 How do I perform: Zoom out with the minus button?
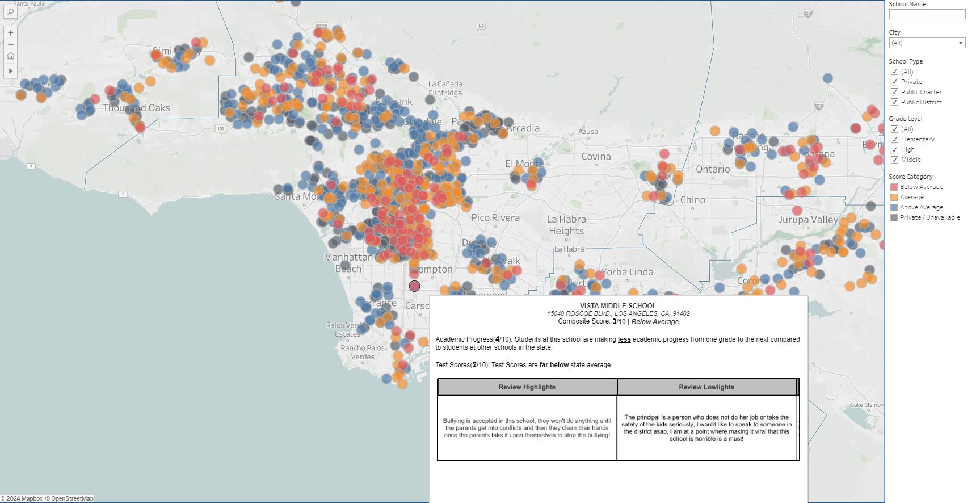10,44
